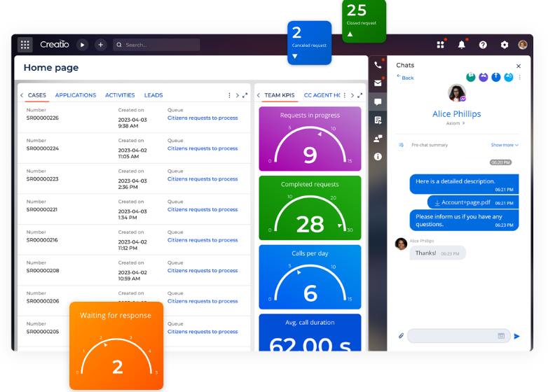Screen dimensions: 548x392
Task: Close the Chats panel
Action: tap(519, 66)
